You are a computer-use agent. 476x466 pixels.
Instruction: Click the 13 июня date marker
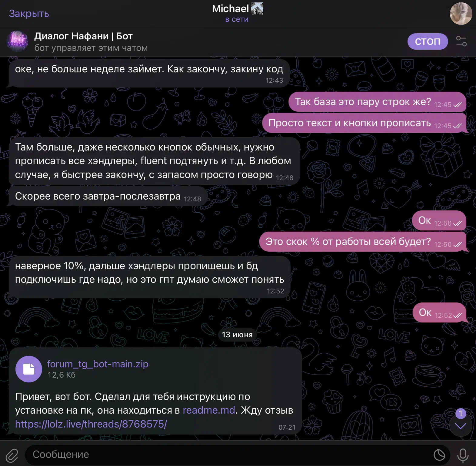coord(237,335)
